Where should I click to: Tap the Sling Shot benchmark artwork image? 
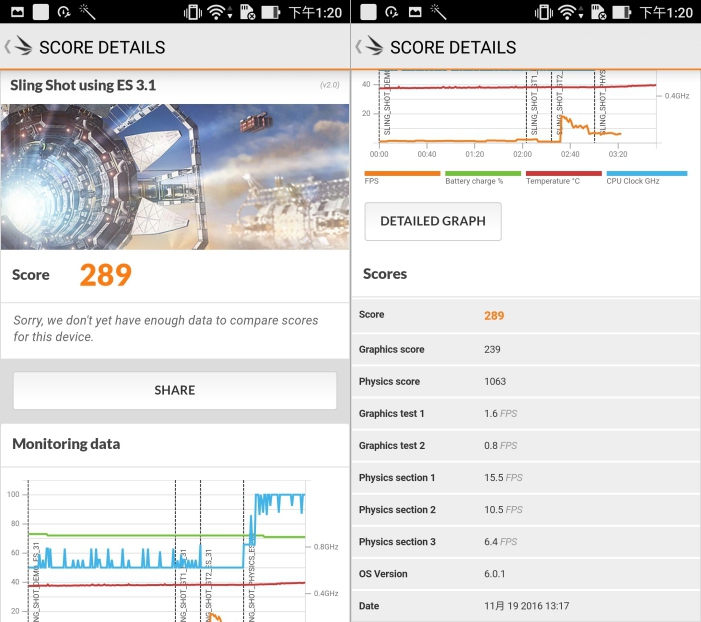click(x=175, y=176)
